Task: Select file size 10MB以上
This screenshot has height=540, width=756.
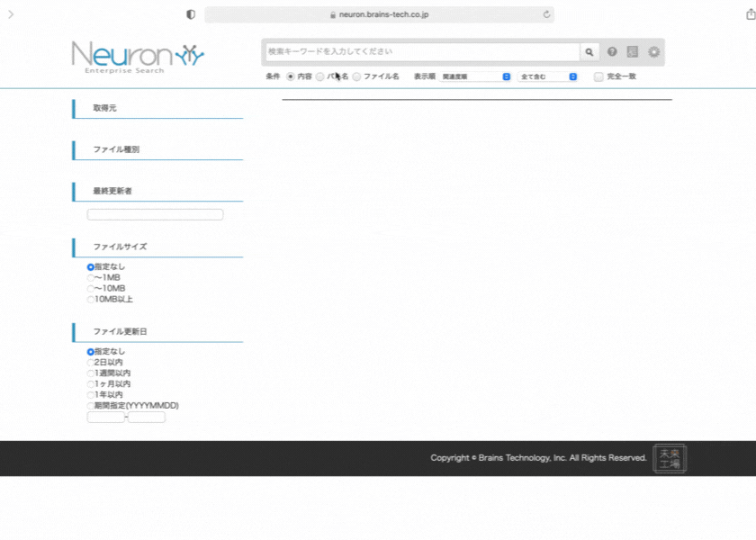Action: pyautogui.click(x=91, y=300)
